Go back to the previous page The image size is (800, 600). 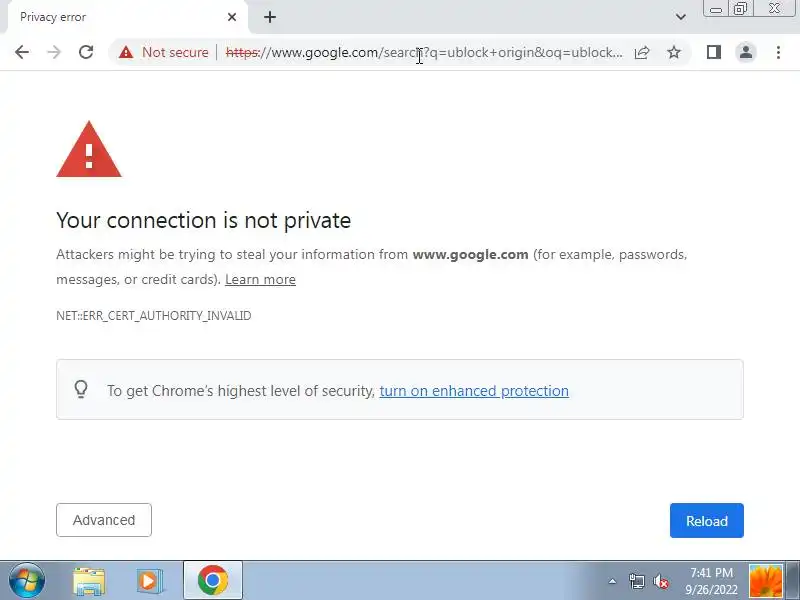pos(22,52)
